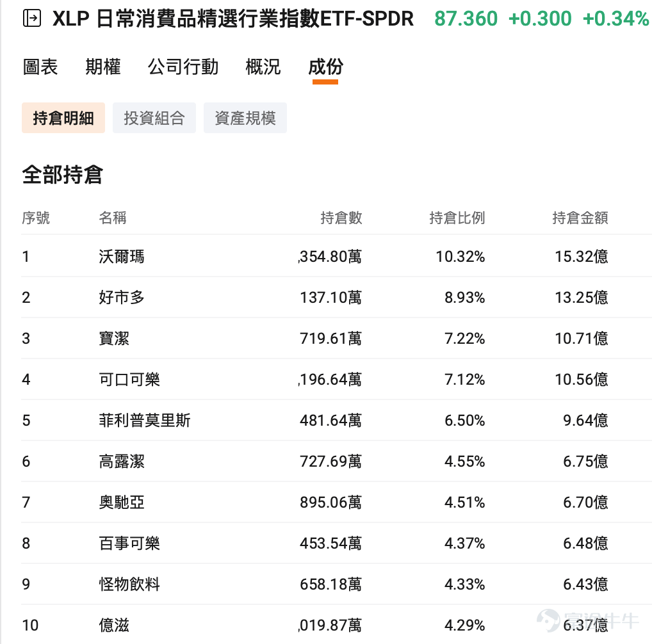The image size is (652, 644).
Task: Select the 可口可樂 stock name
Action: (129, 380)
